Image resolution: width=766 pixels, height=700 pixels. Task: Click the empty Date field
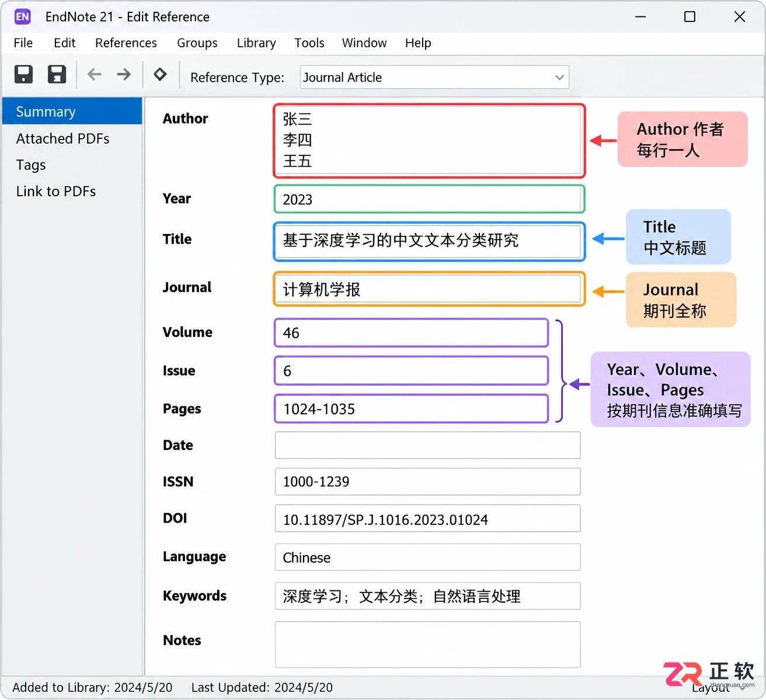click(x=427, y=445)
